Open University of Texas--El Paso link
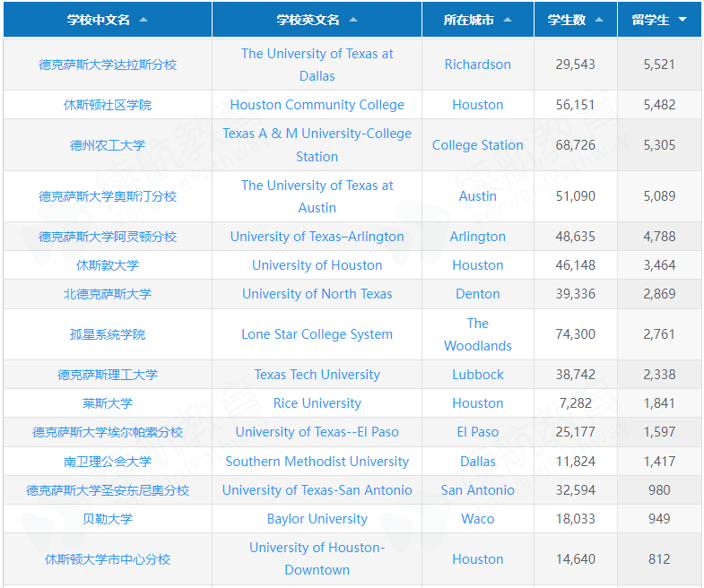Viewport: 704px width, 588px height. coord(317,432)
